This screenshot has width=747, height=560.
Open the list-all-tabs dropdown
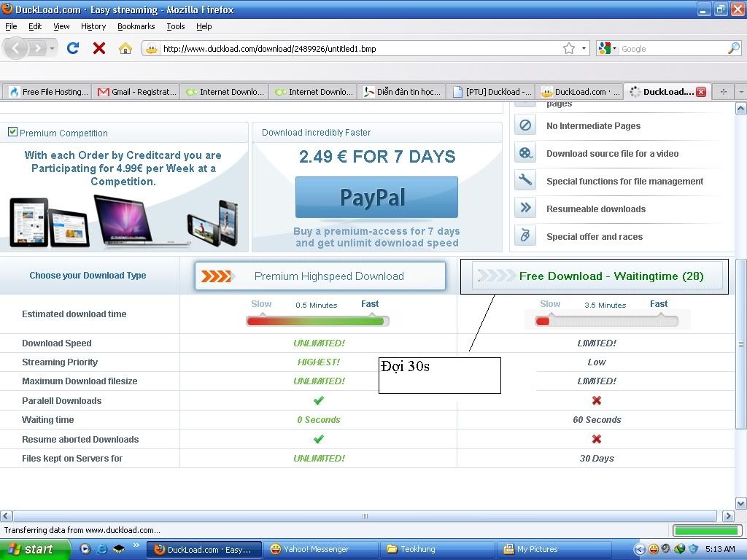tap(741, 92)
